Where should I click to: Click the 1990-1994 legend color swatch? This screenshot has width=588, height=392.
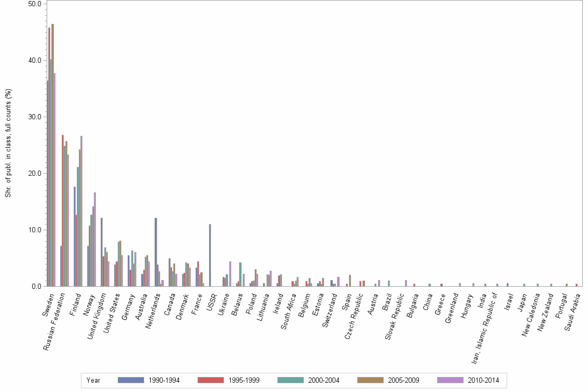(132, 380)
